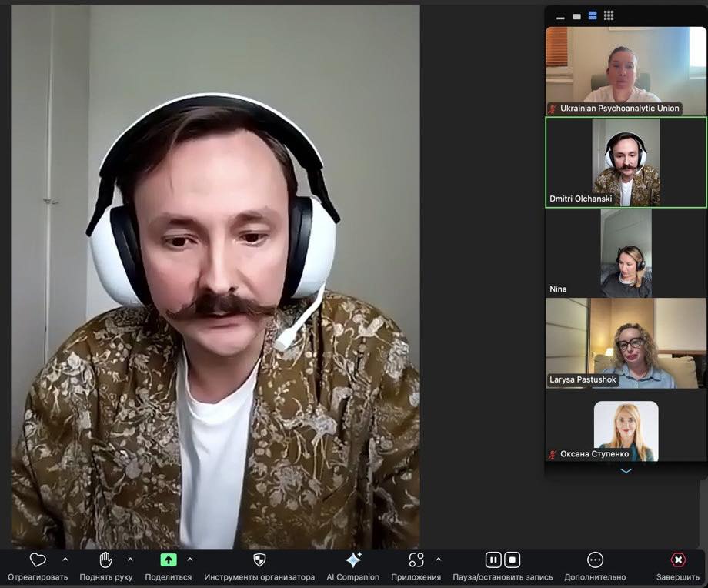Raise hand with Поднять руку icon

tap(106, 560)
